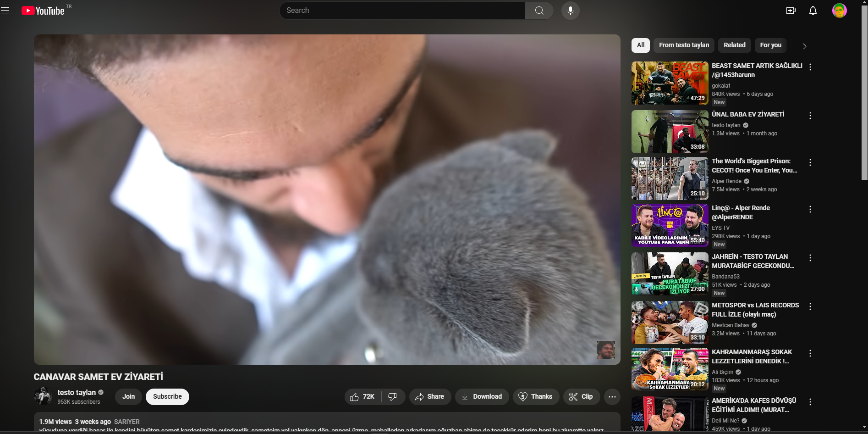This screenshot has height=434, width=868.
Task: Open testo taylan channel avatar
Action: tap(43, 396)
